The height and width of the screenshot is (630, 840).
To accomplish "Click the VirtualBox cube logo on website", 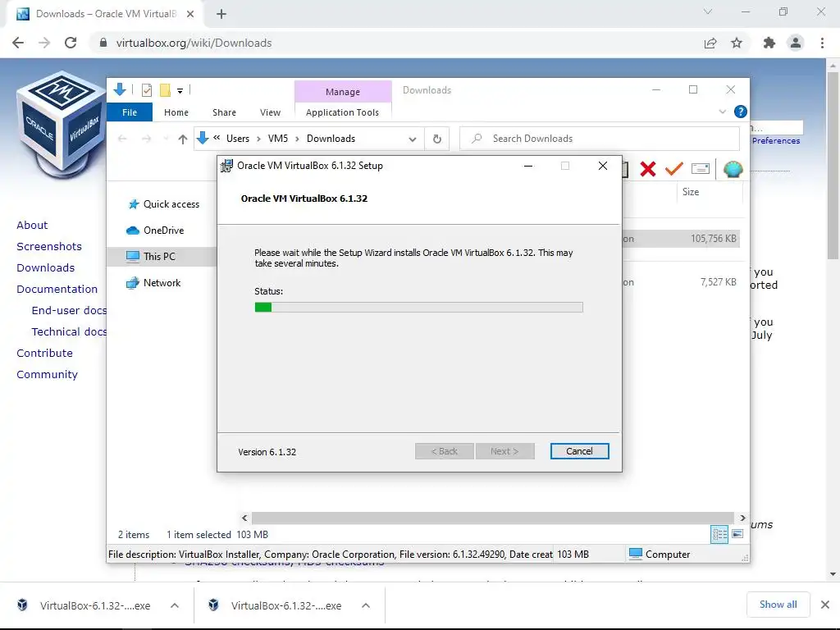I will click(x=60, y=126).
